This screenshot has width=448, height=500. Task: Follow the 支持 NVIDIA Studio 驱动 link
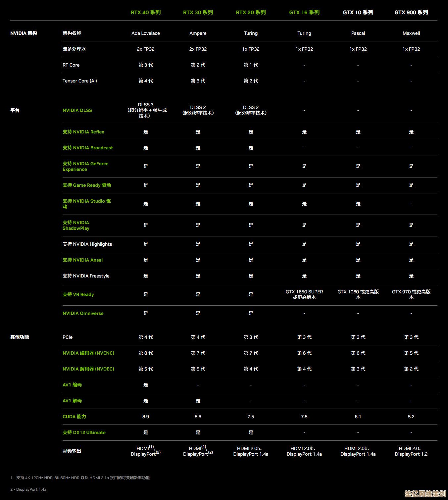coord(87,204)
